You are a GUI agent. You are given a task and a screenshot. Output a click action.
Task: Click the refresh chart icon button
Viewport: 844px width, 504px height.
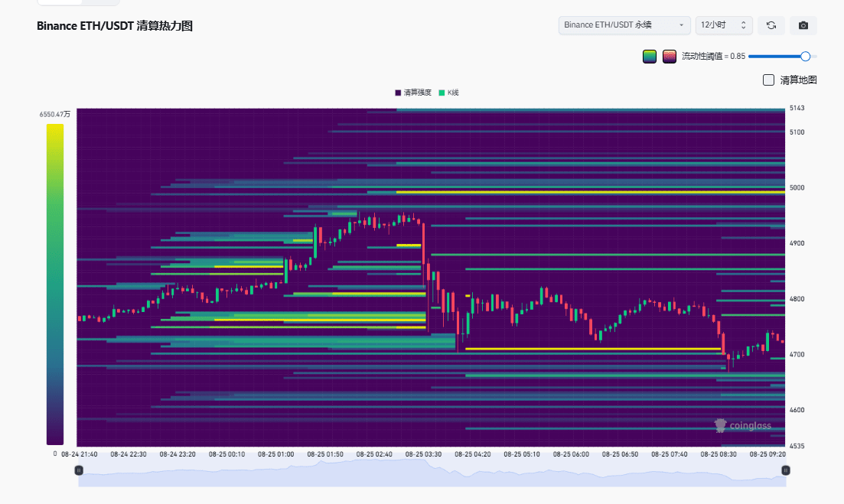[x=771, y=25]
